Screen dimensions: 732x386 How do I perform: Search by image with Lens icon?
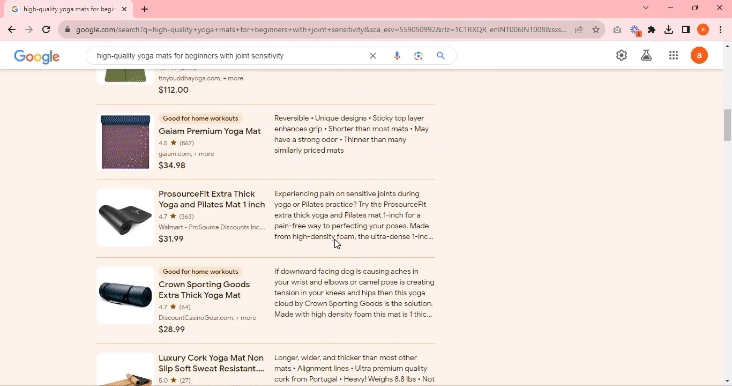pos(418,56)
